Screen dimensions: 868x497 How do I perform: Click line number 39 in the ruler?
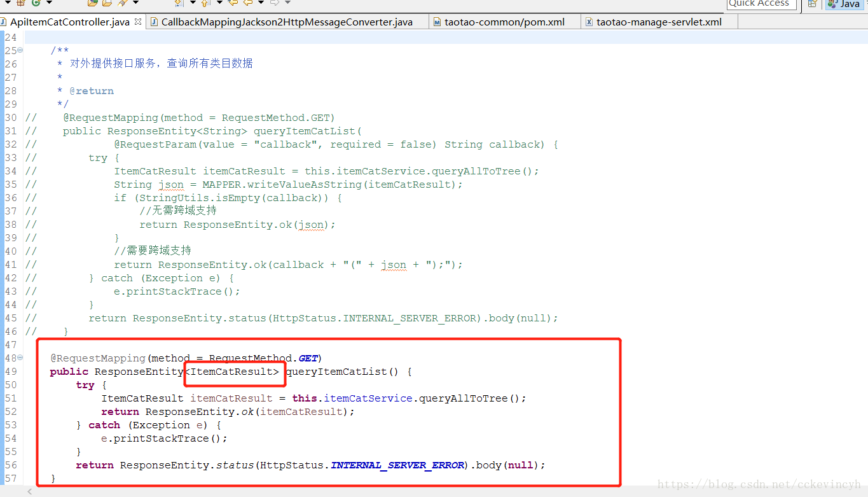11,238
